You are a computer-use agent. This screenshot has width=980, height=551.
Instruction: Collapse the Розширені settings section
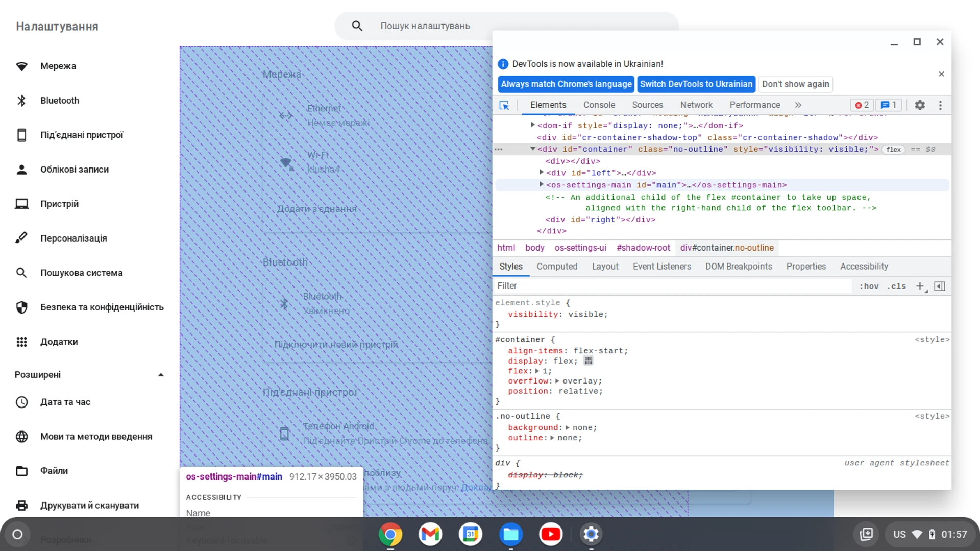(160, 374)
